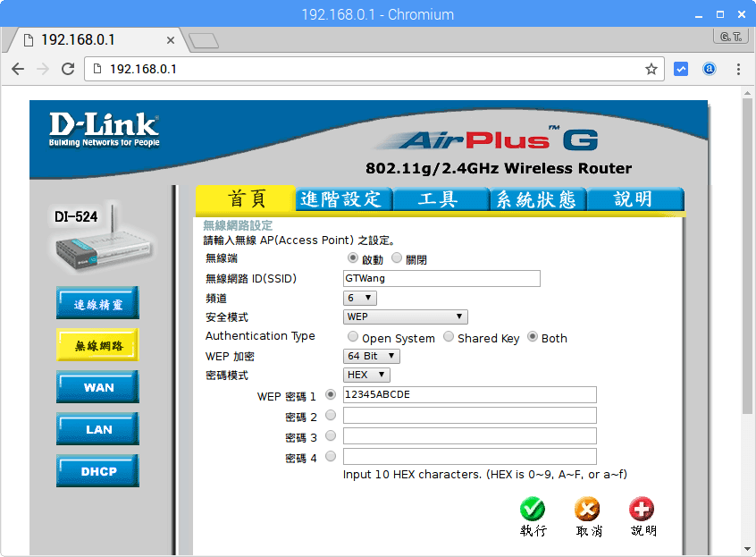Open the 系統狀態 tab
Screen dimensions: 756x557
[x=538, y=199]
